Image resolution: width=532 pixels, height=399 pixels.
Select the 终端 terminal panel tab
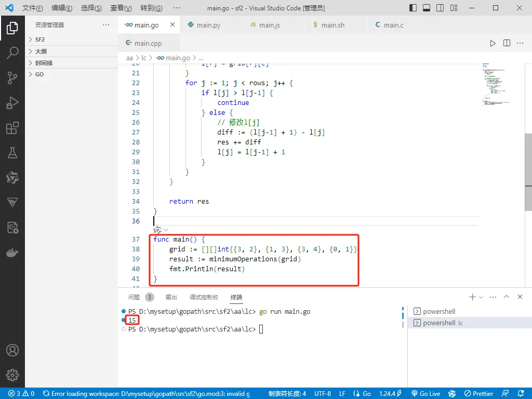[236, 297]
